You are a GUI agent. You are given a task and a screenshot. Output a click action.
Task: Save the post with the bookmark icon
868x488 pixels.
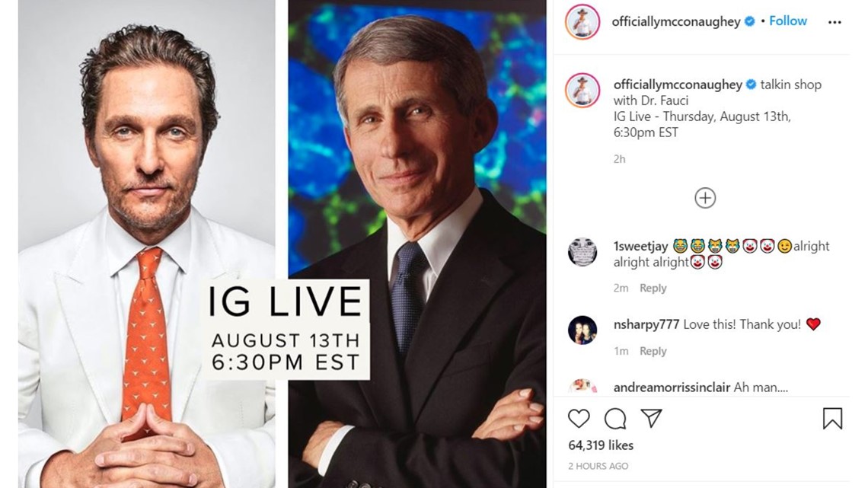832,419
